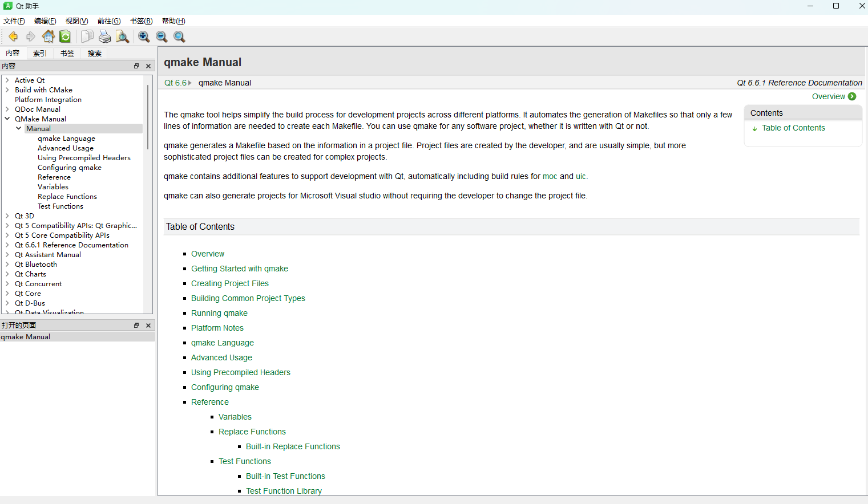Screen dimensions: 868x504
Task: Open the 编辑(E) menu
Action: 45,21
